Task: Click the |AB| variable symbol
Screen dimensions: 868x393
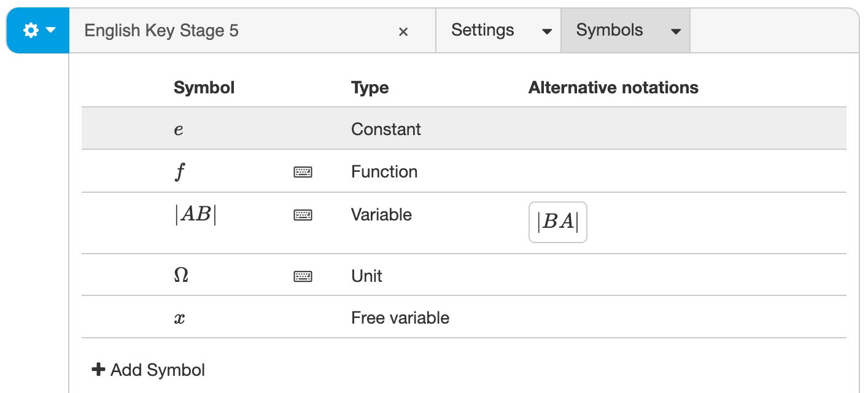Action: 195,215
